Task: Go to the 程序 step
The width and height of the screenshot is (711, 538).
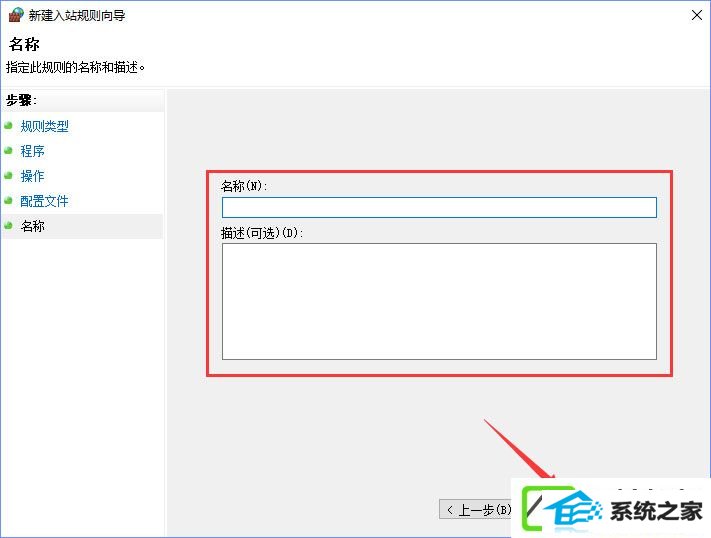Action: point(33,151)
